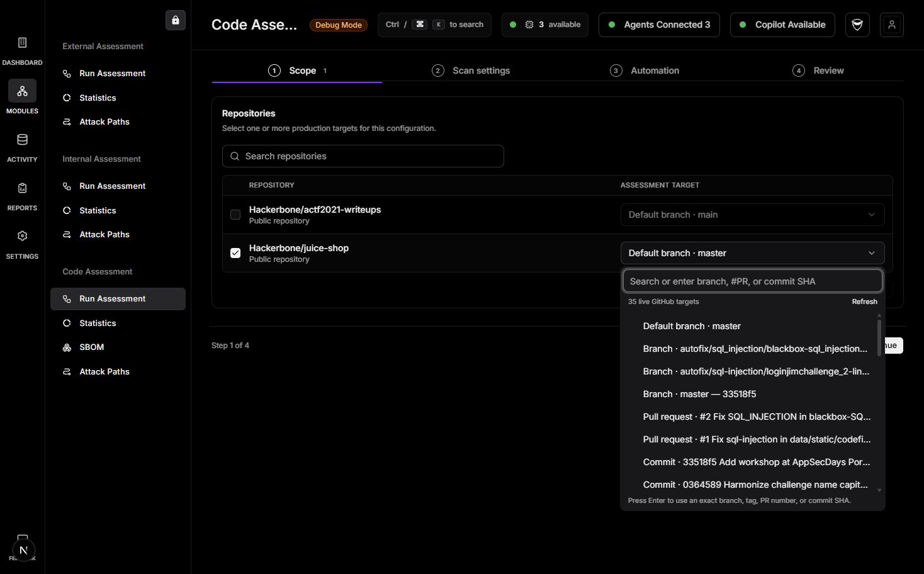Click the branch list scrollbar thumb
924x574 pixels.
[879, 338]
